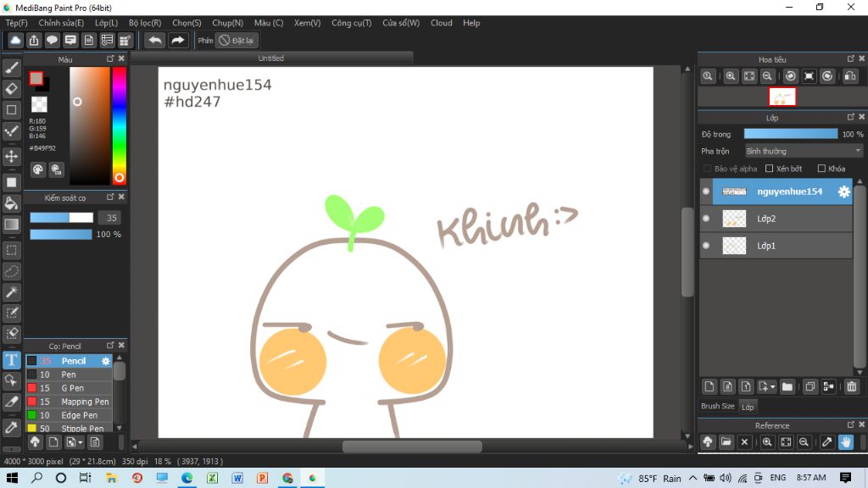Open the Tệp(F) menu
The width and height of the screenshot is (868, 488).
(x=16, y=23)
